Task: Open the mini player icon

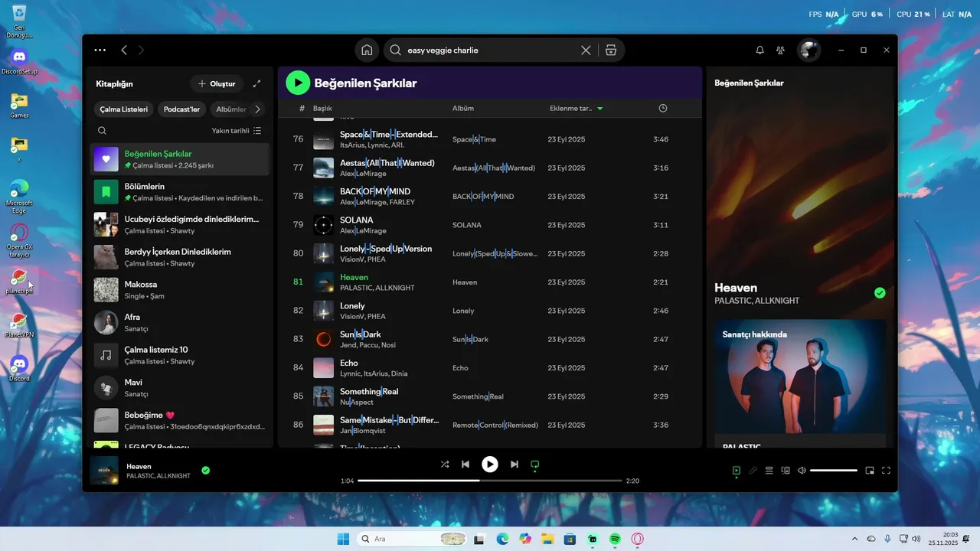Action: pyautogui.click(x=870, y=471)
